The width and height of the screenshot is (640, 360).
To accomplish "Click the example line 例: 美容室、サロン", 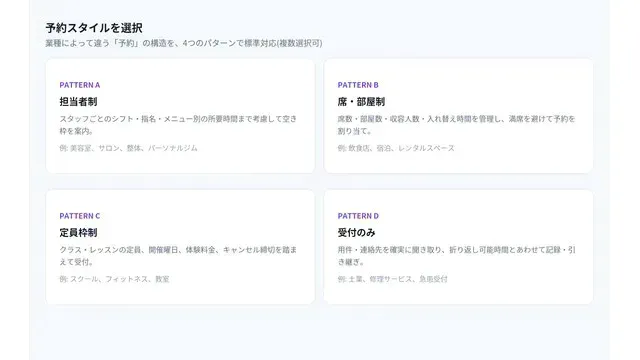I will (x=129, y=148).
